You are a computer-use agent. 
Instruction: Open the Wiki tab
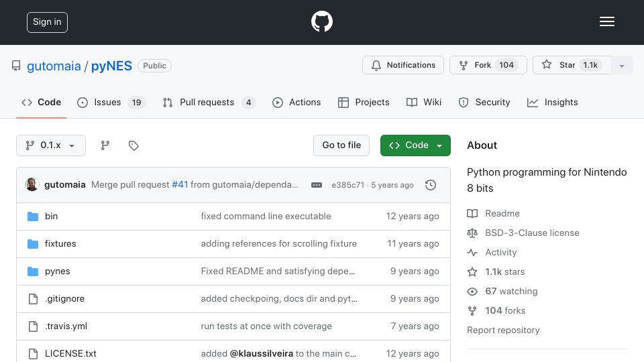point(424,102)
